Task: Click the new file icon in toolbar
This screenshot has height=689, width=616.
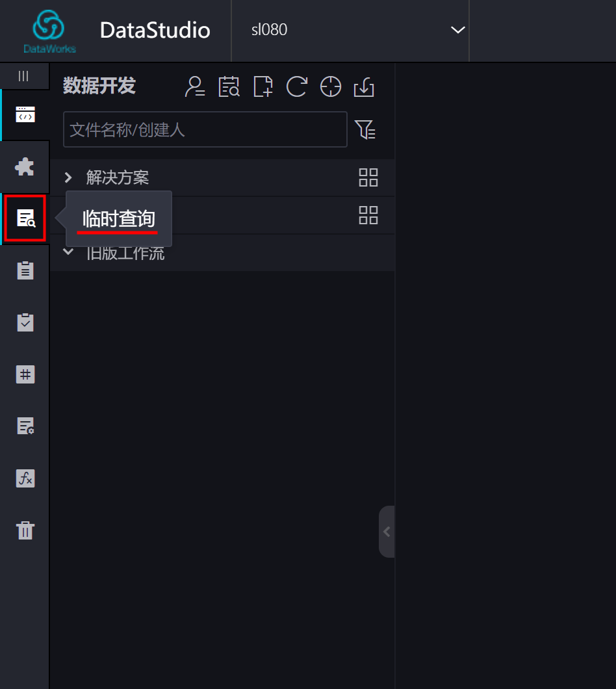Action: [x=263, y=86]
